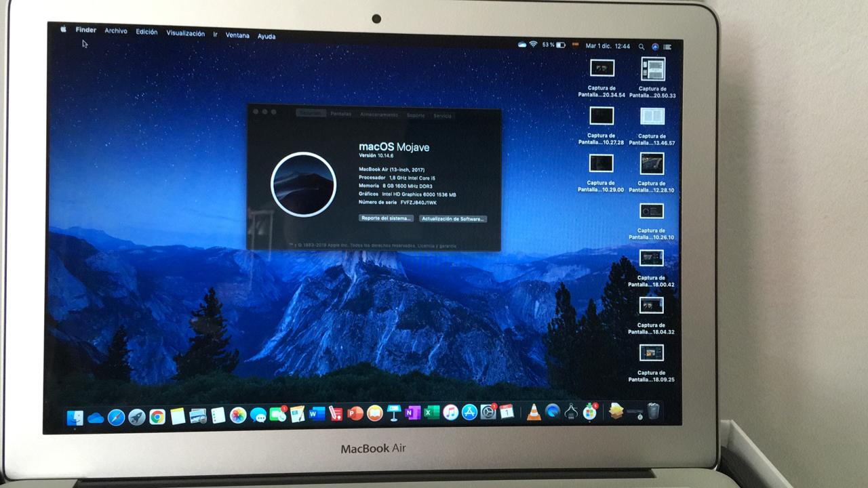Open the Books app in Dock
868x488 pixels.
tap(375, 413)
